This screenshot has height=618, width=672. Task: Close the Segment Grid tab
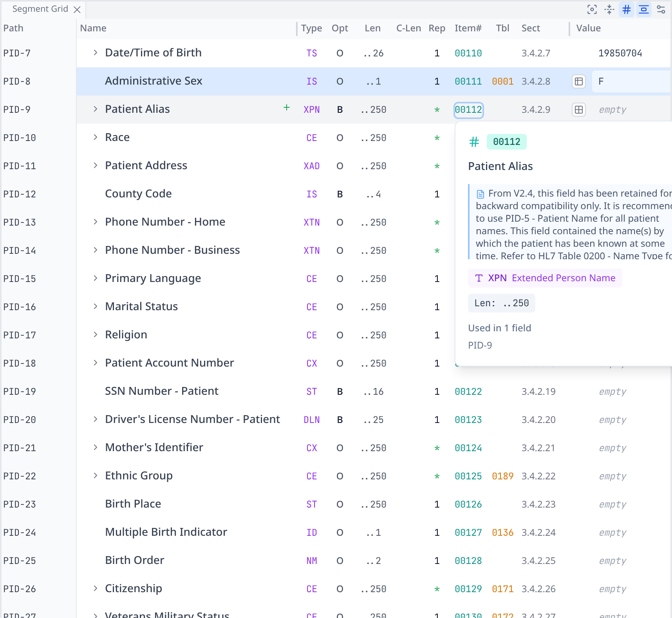pyautogui.click(x=77, y=9)
